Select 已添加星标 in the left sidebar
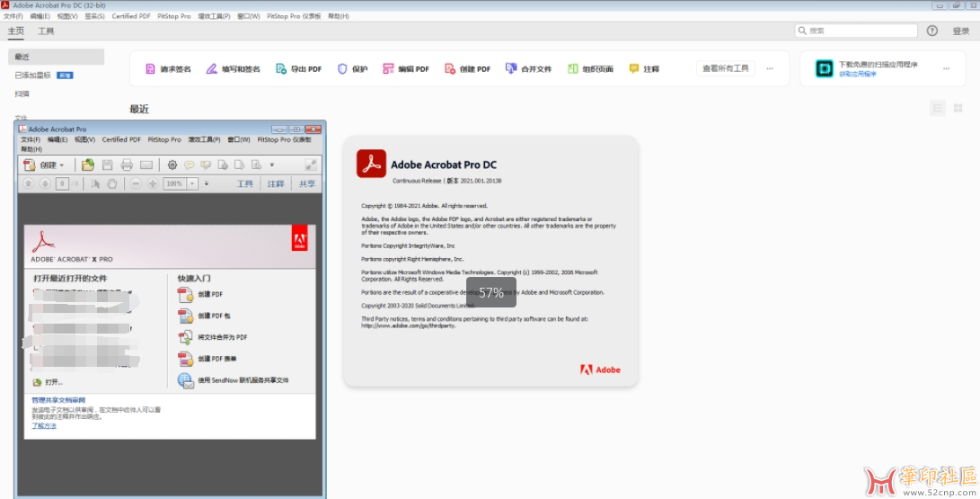 33,76
